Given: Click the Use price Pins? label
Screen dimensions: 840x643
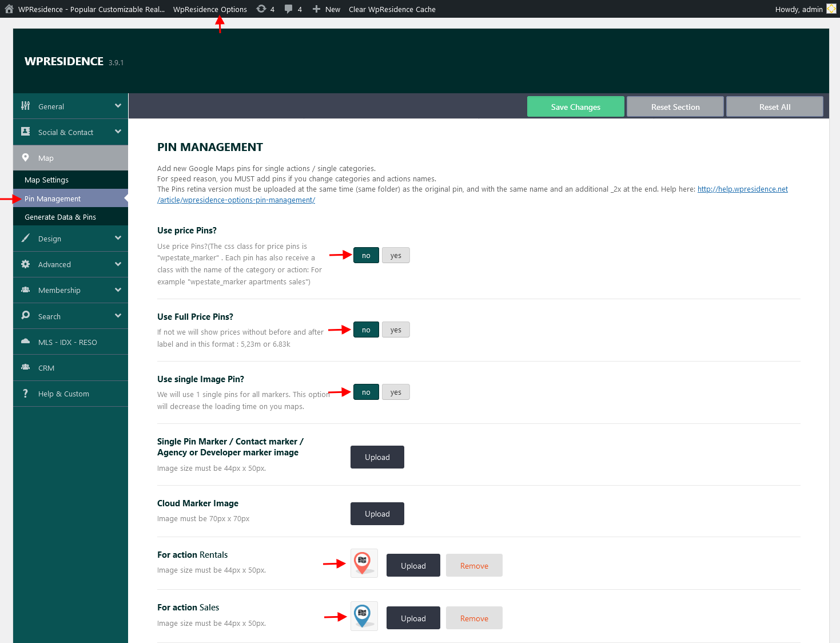Looking at the screenshot, I should [187, 230].
